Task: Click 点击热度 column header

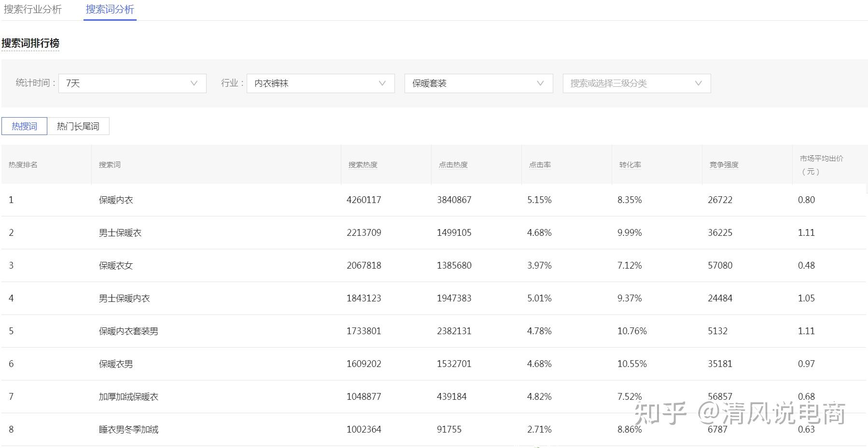Action: 453,165
